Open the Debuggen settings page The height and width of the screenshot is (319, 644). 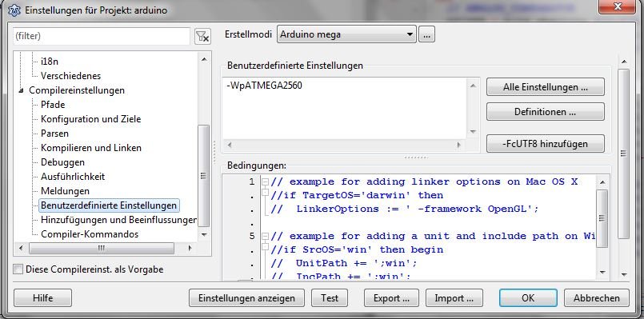coord(62,162)
